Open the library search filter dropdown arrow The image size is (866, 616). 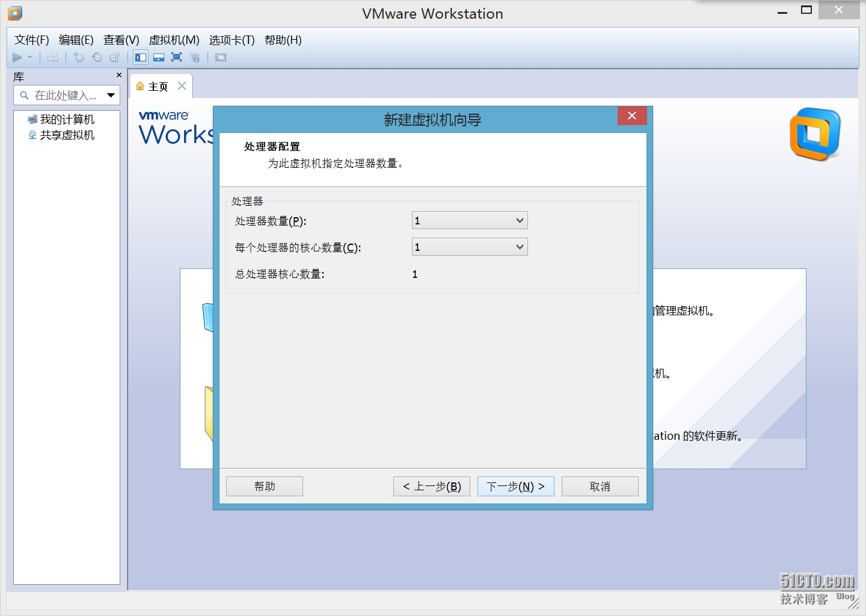click(111, 95)
